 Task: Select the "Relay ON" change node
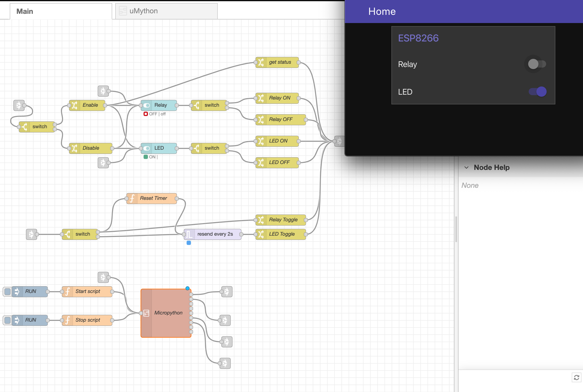point(277,98)
